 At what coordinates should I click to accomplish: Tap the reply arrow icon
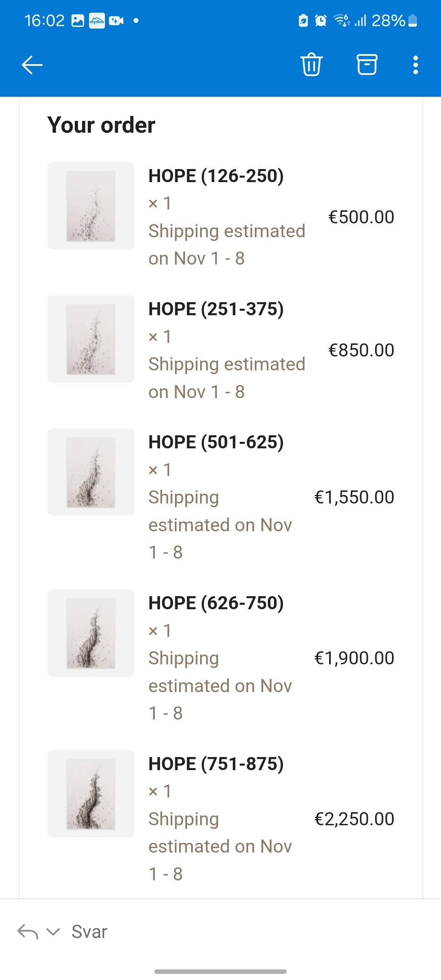point(28,931)
